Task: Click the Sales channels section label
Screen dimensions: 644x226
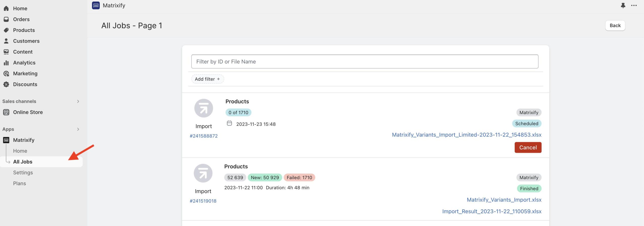Action: click(19, 101)
